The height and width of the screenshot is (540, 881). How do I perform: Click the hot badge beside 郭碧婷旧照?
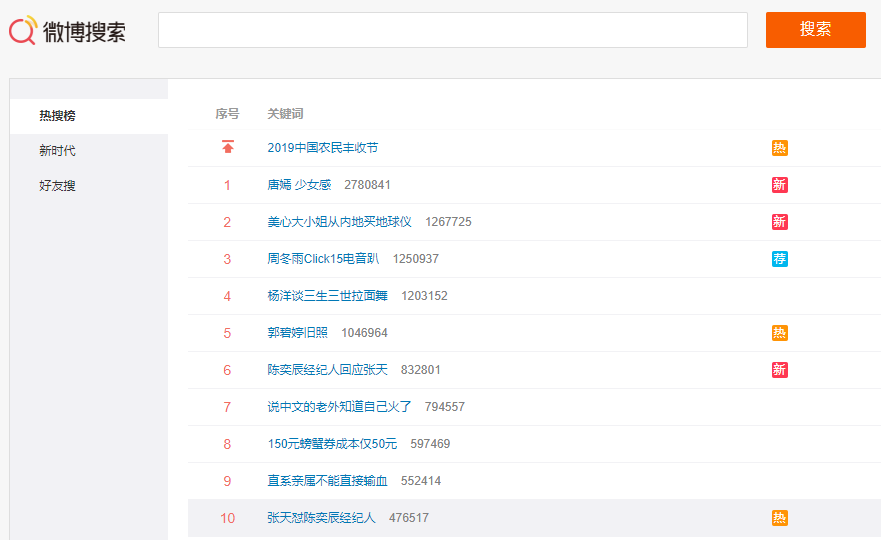click(x=779, y=333)
